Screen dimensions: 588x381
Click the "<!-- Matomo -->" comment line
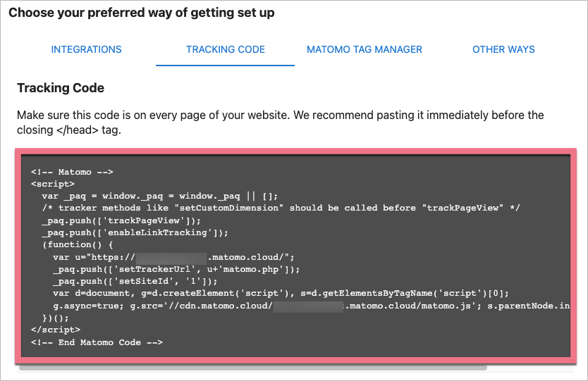73,171
